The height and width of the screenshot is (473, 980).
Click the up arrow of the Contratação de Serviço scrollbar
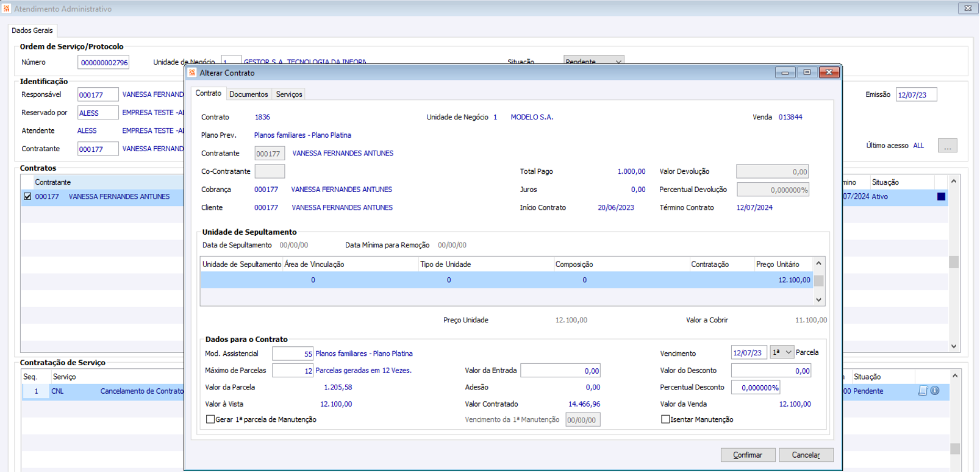click(x=955, y=376)
